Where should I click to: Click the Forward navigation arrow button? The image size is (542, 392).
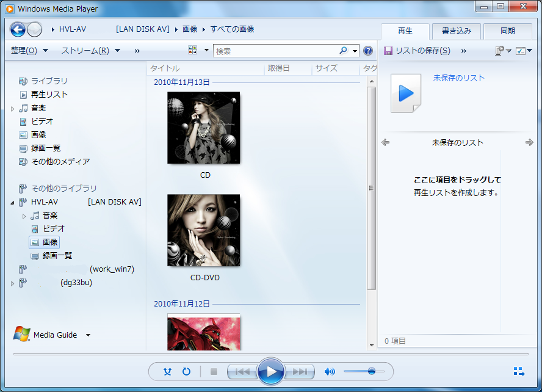(35, 30)
